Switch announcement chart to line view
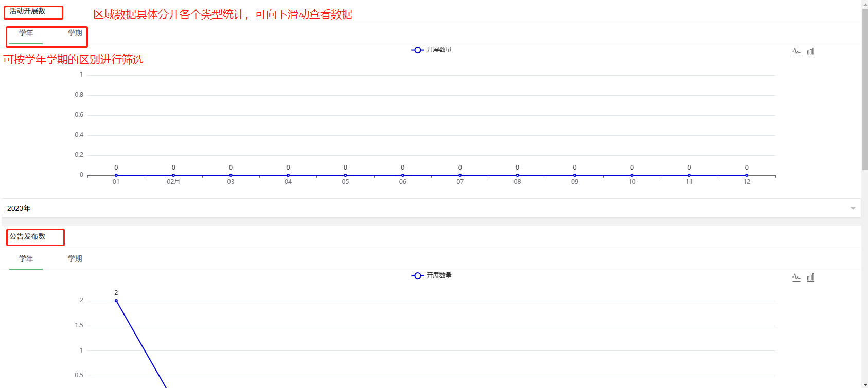Screen dimensions: 868x388 click(796, 278)
